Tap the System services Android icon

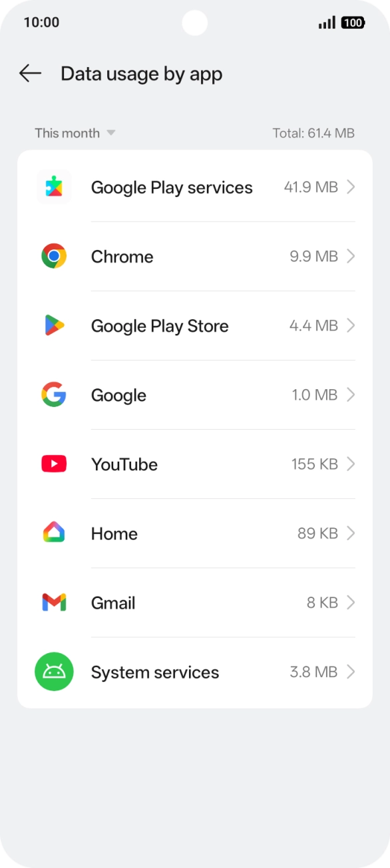coord(54,672)
